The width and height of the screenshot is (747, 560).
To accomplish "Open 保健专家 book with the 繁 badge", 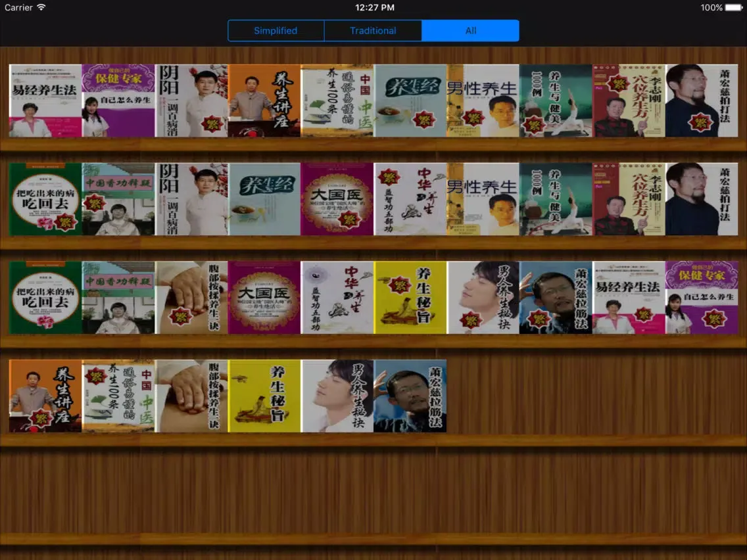I will click(702, 298).
